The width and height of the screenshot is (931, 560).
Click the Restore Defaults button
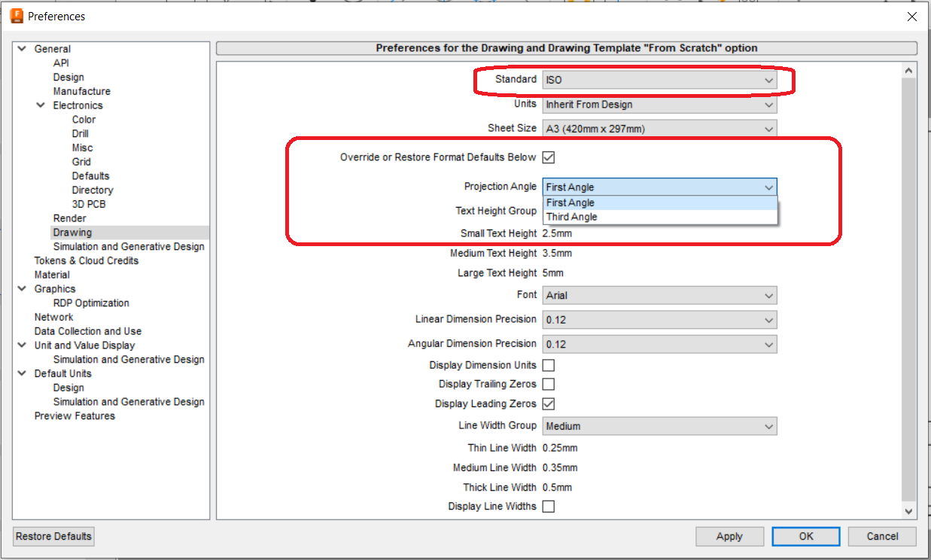(x=53, y=536)
